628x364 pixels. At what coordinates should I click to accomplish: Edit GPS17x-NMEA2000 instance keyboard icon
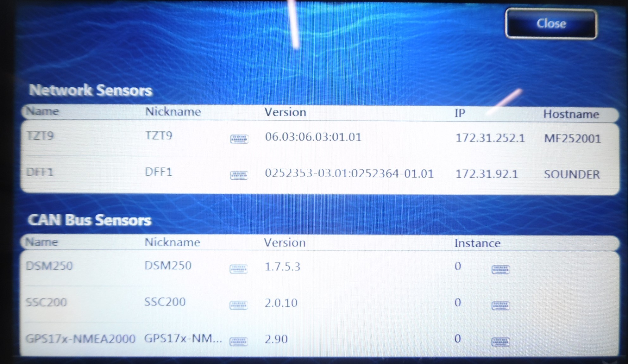(500, 342)
